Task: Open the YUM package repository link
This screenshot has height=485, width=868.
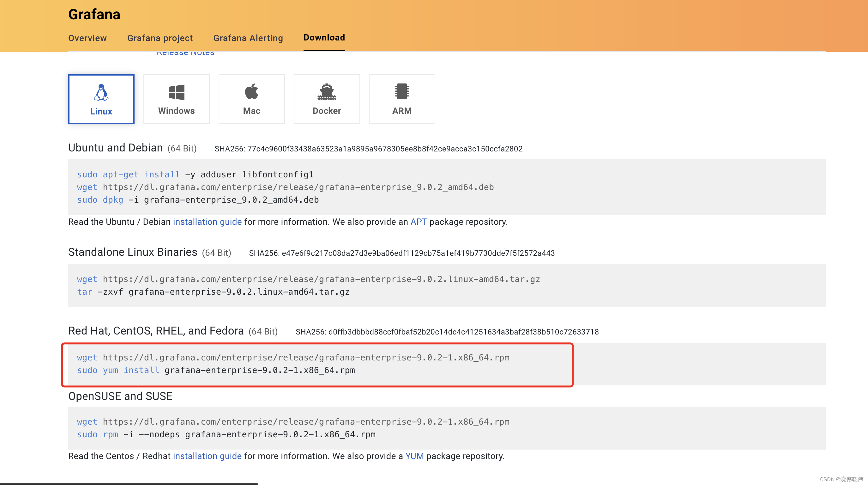Action: click(415, 456)
